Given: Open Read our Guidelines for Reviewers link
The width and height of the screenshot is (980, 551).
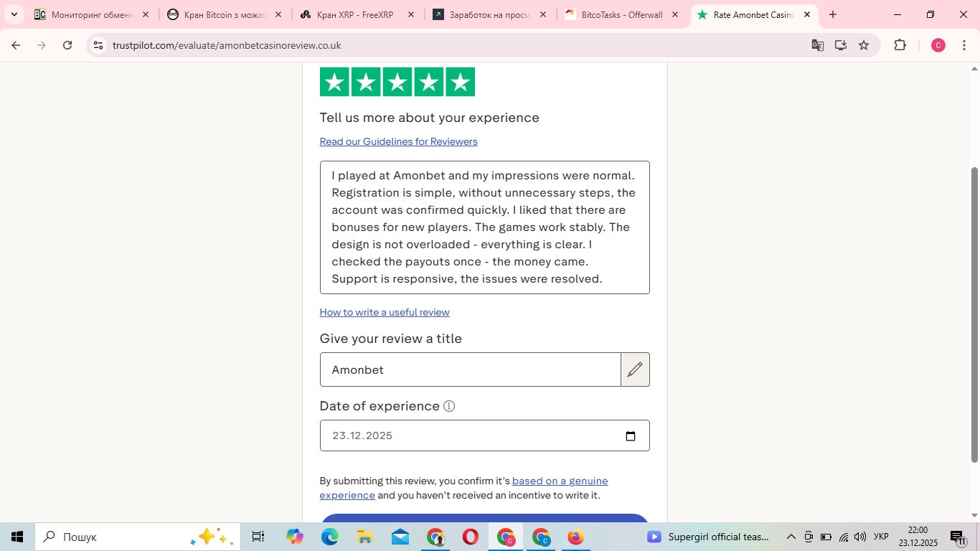Looking at the screenshot, I should [398, 141].
